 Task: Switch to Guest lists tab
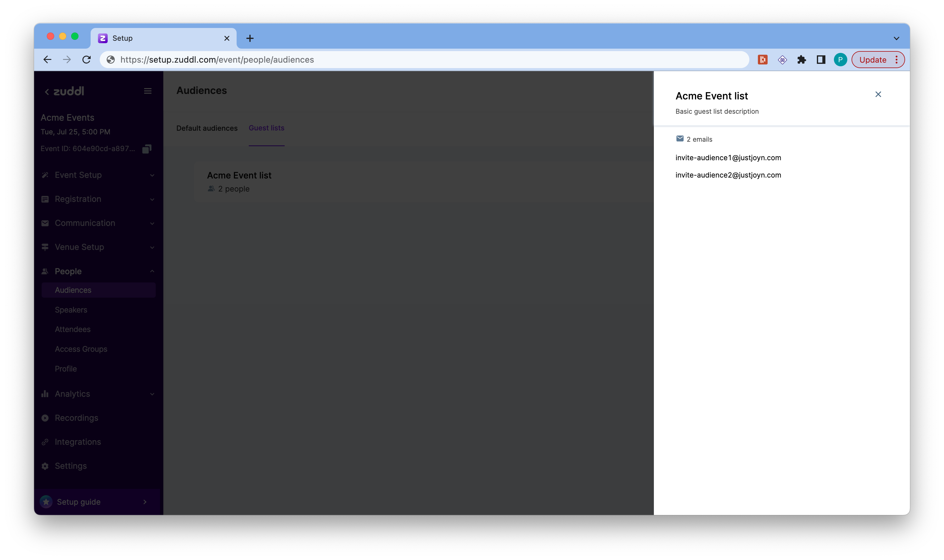pos(266,128)
